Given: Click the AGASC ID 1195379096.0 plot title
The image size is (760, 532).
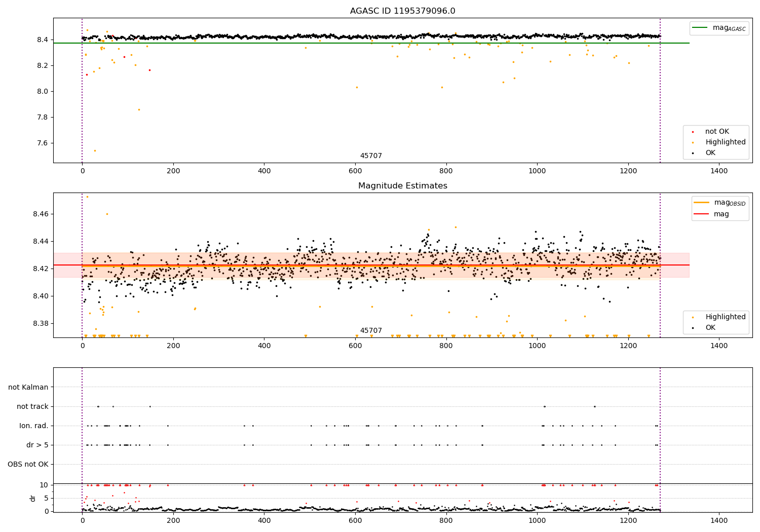Looking at the screenshot, I should (402, 11).
